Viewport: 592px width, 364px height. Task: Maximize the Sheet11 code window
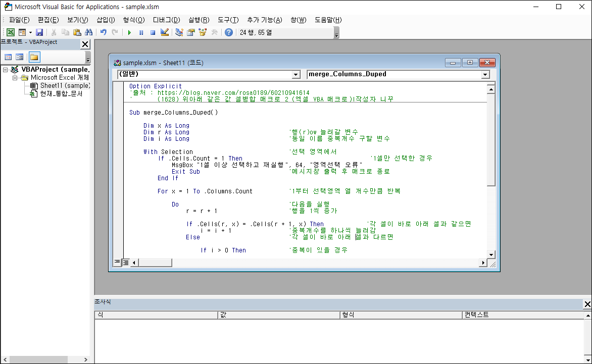click(x=470, y=63)
